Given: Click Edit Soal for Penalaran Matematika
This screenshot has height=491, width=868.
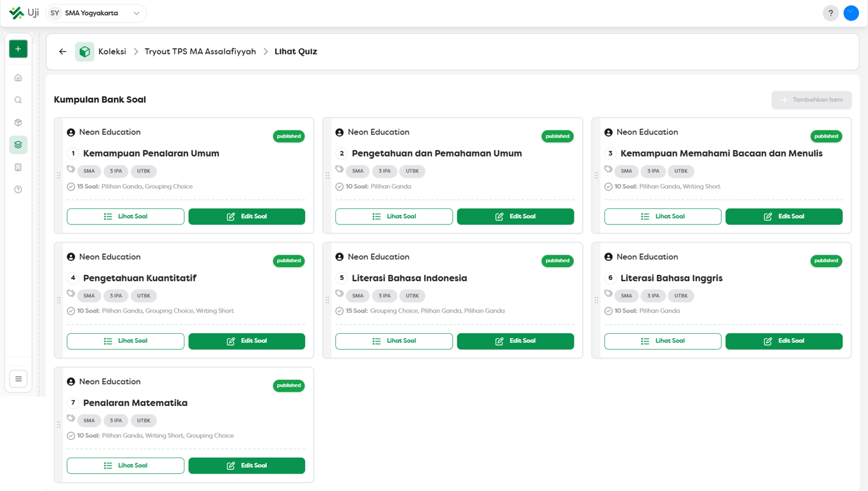Looking at the screenshot, I should [x=246, y=466].
